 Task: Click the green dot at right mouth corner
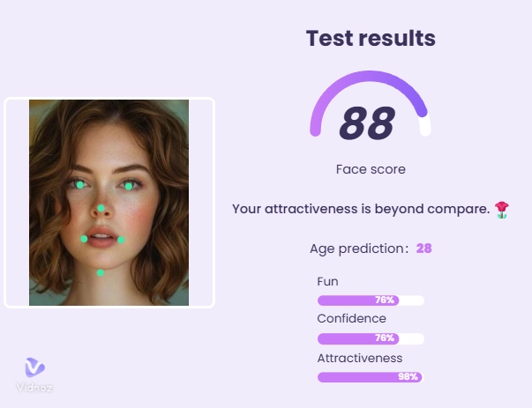[x=121, y=240]
